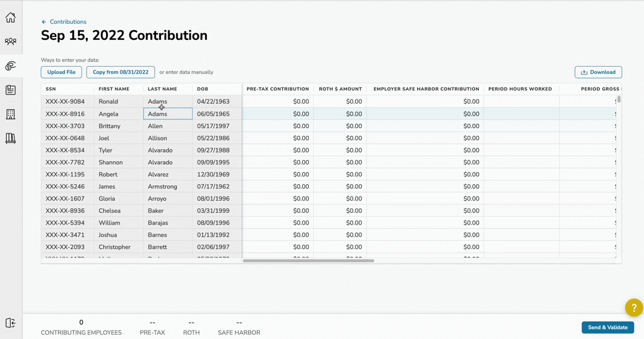Click the Upload File button

tap(61, 72)
